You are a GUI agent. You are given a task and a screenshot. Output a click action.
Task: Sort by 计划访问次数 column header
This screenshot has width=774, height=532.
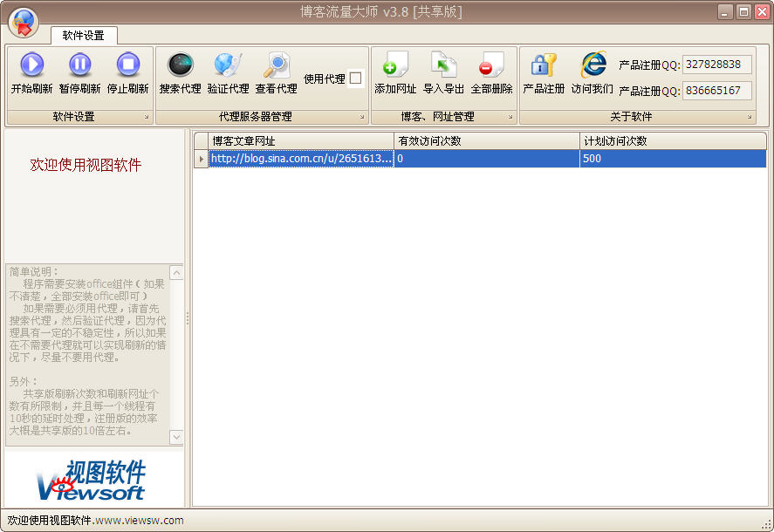point(674,141)
